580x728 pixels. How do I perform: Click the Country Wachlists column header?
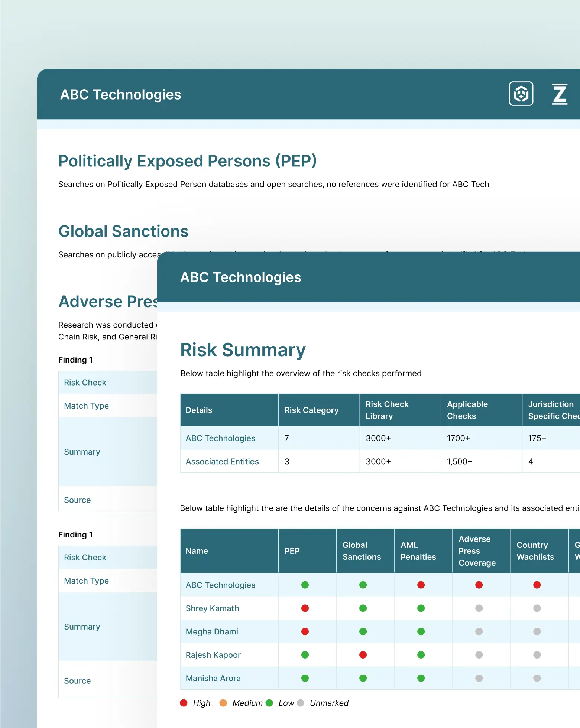540,551
